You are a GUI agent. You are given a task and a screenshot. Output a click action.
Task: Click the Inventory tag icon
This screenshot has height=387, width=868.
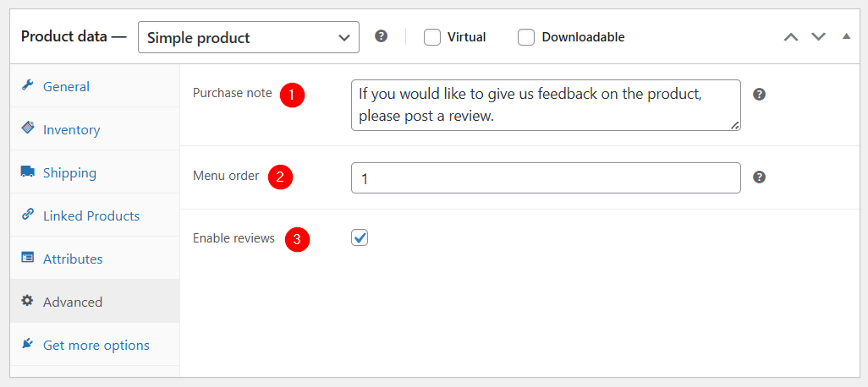pyautogui.click(x=27, y=128)
